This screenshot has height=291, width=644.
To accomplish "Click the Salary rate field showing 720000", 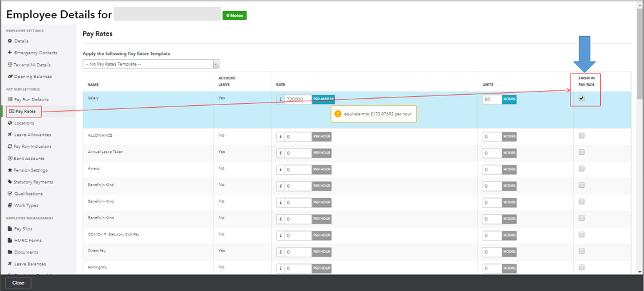I will click(297, 99).
